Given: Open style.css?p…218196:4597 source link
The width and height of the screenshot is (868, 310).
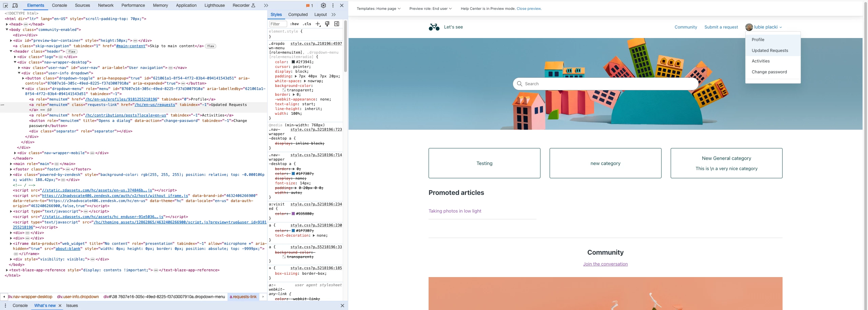Looking at the screenshot, I should (x=316, y=43).
